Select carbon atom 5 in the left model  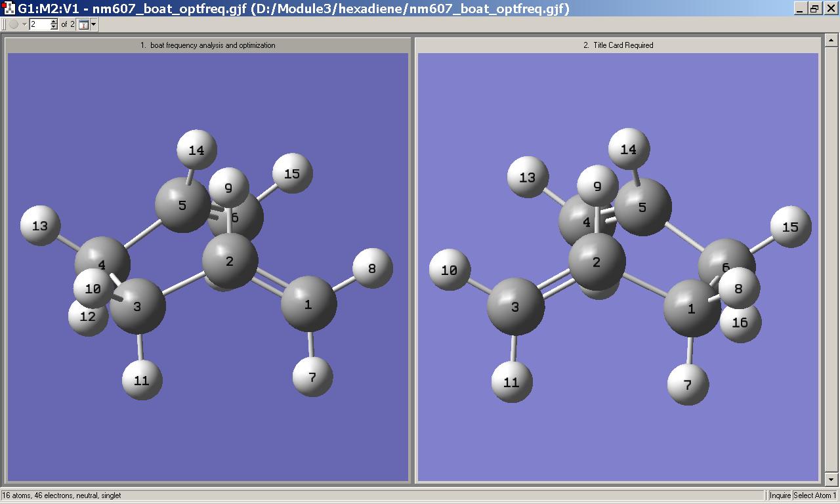(x=182, y=205)
